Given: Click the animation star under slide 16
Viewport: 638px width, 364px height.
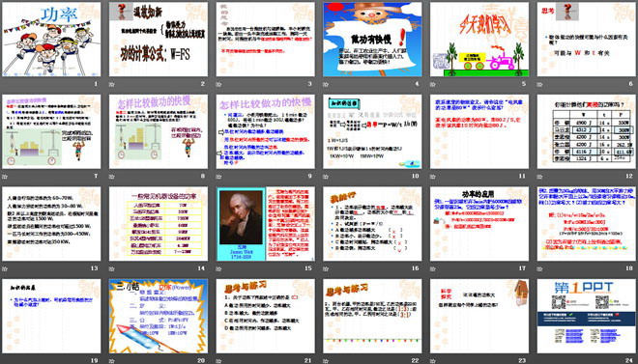Looking at the screenshot, I should (x=326, y=268).
